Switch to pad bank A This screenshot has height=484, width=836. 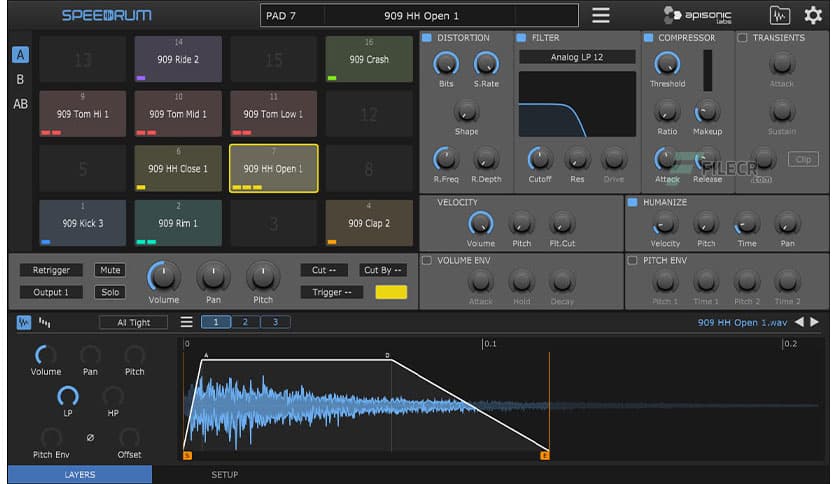coord(20,54)
